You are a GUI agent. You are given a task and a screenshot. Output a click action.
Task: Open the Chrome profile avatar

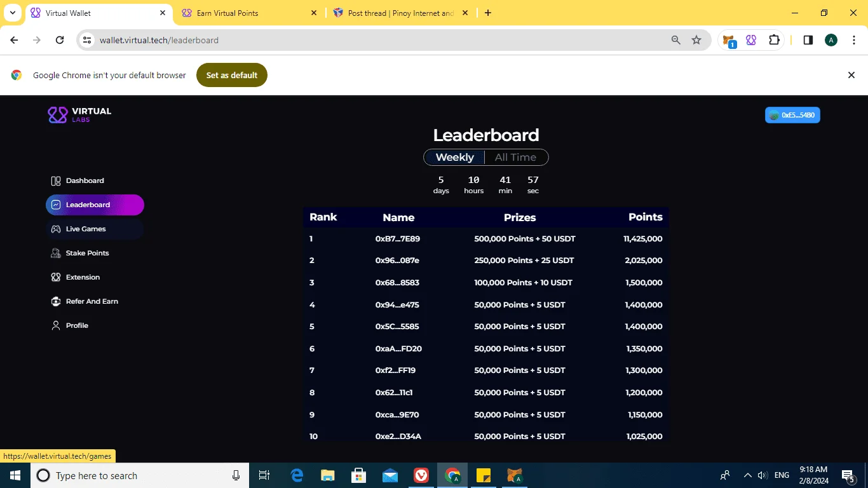click(831, 40)
